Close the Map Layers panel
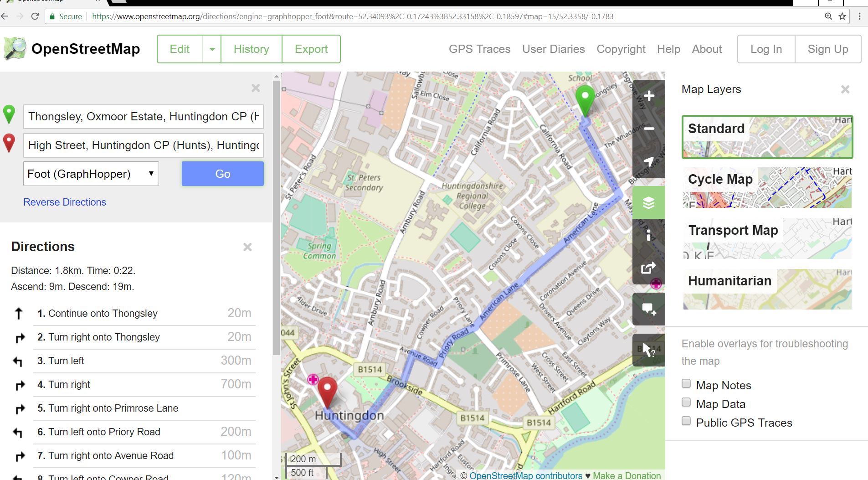Viewport: 868px width, 480px height. coord(845,89)
